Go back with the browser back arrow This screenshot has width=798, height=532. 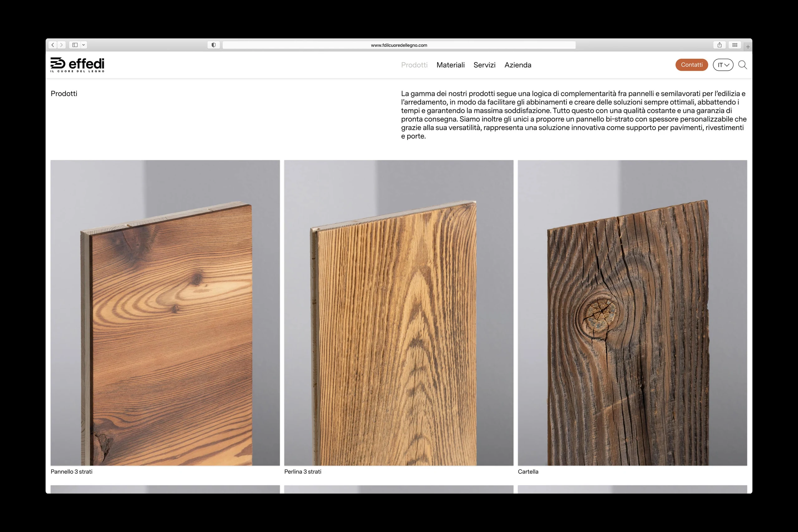click(53, 45)
